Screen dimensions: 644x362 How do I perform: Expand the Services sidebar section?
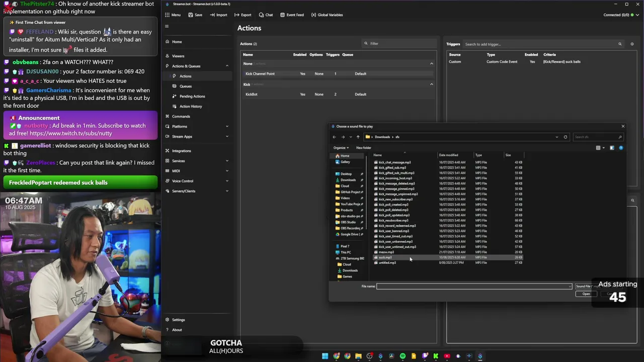tap(197, 161)
